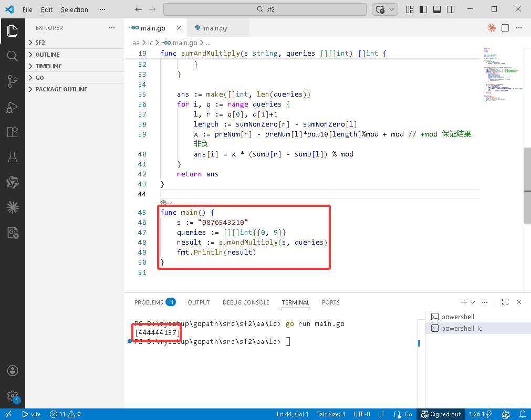Open the Edit menu
The width and height of the screenshot is (531, 420).
click(x=47, y=9)
